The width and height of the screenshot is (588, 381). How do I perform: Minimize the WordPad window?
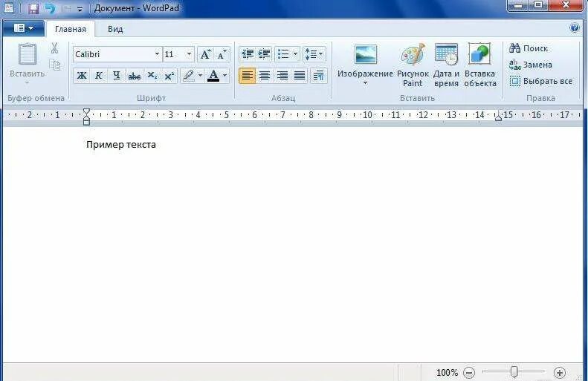click(x=518, y=6)
